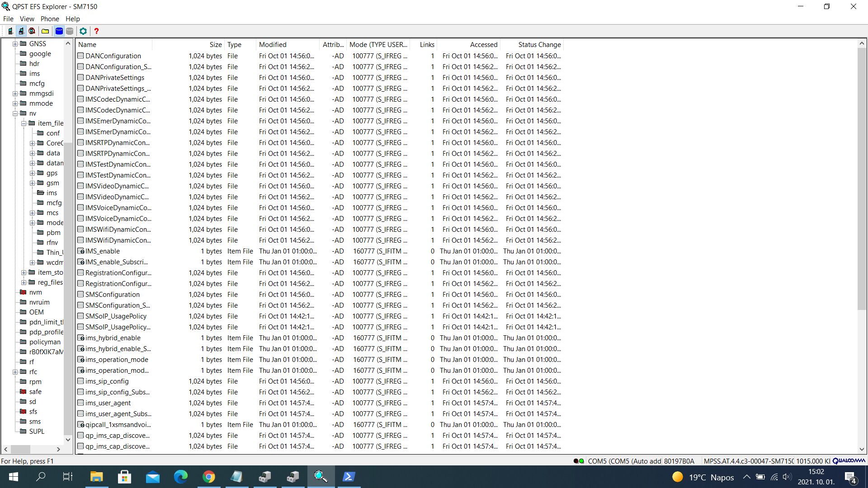Select the gray alternate file system icon
Screen dimensions: 868x488
[x=70, y=31]
